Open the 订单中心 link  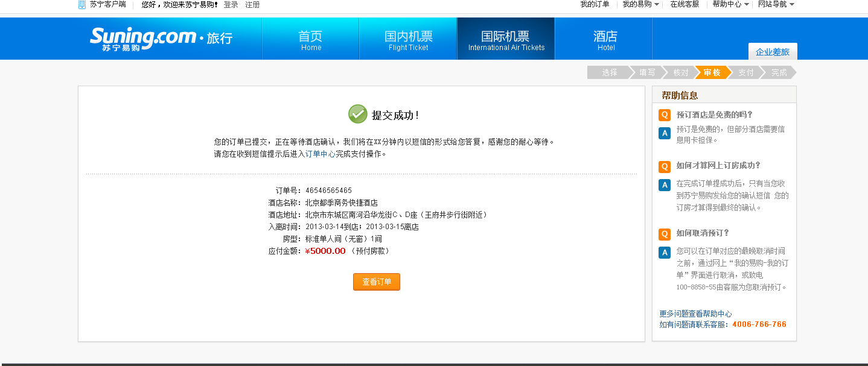click(x=320, y=154)
